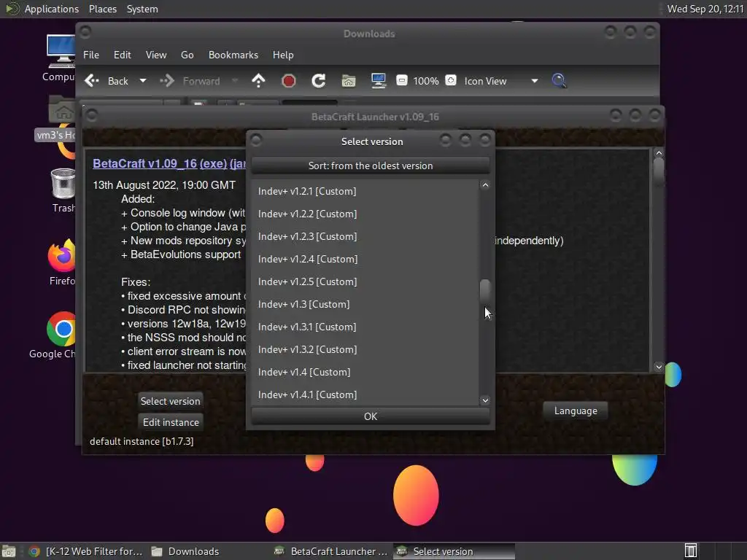Select Indev+ v1.2.3 [Custom]

pyautogui.click(x=365, y=236)
